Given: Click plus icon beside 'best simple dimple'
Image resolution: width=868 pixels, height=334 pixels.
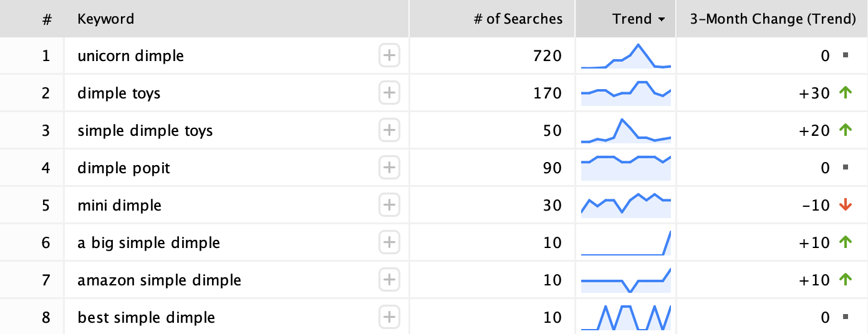Looking at the screenshot, I should (x=389, y=318).
